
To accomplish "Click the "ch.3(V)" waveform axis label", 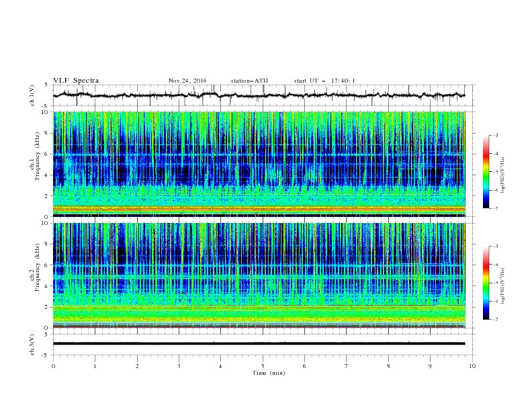I will point(32,345).
